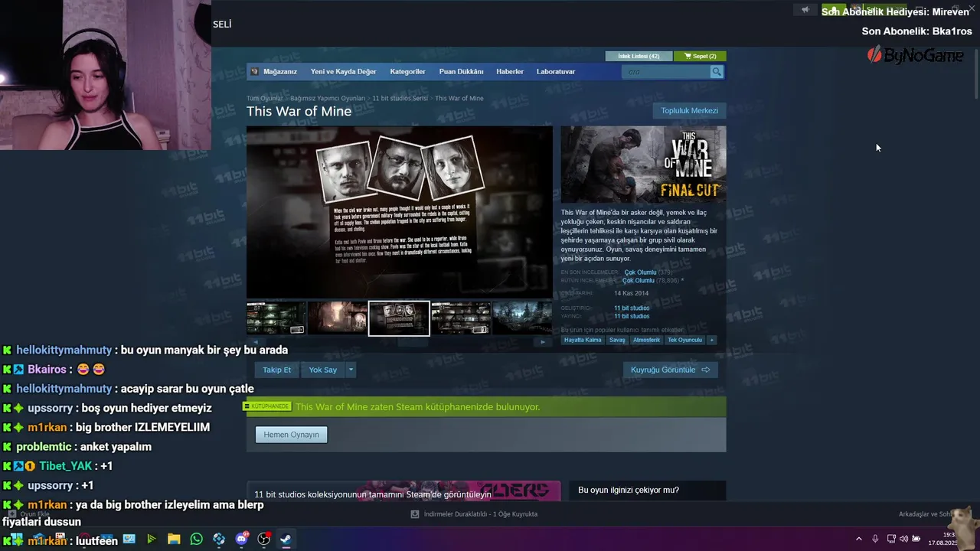Open Laboratuvar tab

tap(556, 71)
